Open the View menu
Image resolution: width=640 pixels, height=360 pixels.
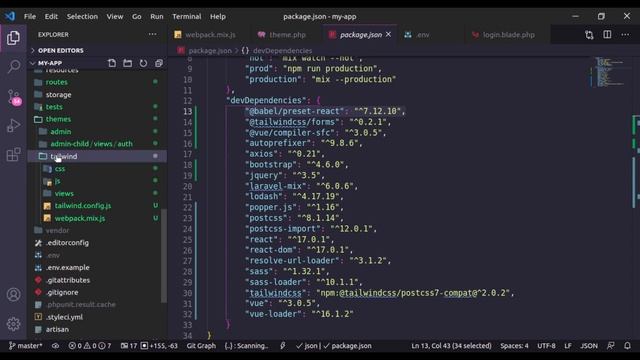click(x=115, y=16)
